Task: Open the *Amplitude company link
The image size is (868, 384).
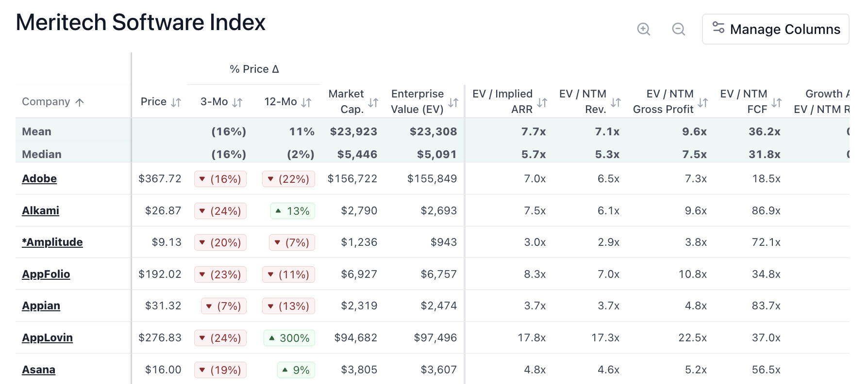Action: tap(51, 242)
